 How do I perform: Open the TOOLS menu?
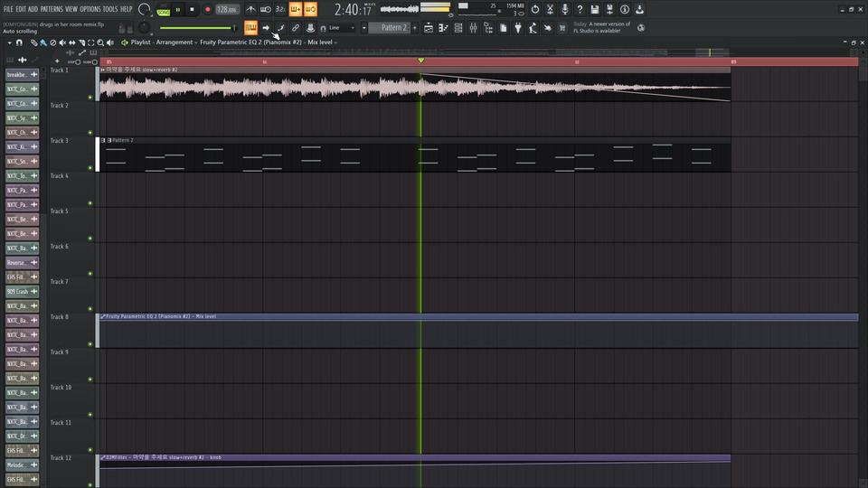coord(110,9)
